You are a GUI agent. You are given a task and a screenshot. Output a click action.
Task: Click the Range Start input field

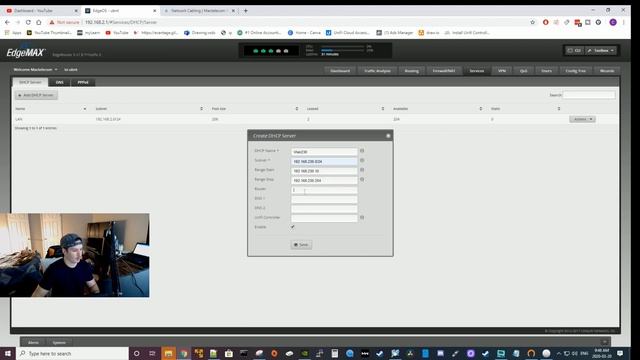pyautogui.click(x=324, y=171)
